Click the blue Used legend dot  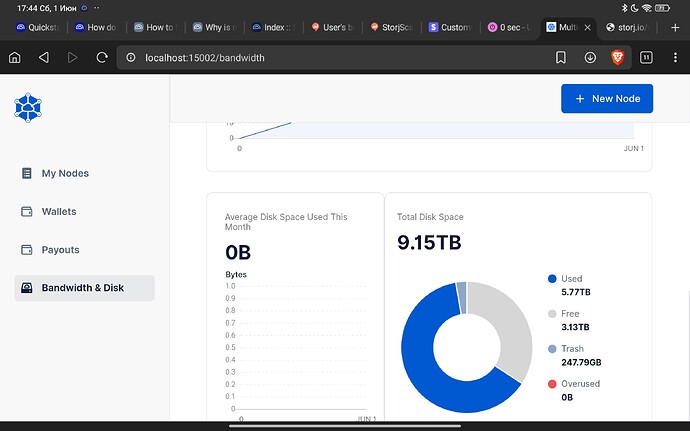(551, 279)
